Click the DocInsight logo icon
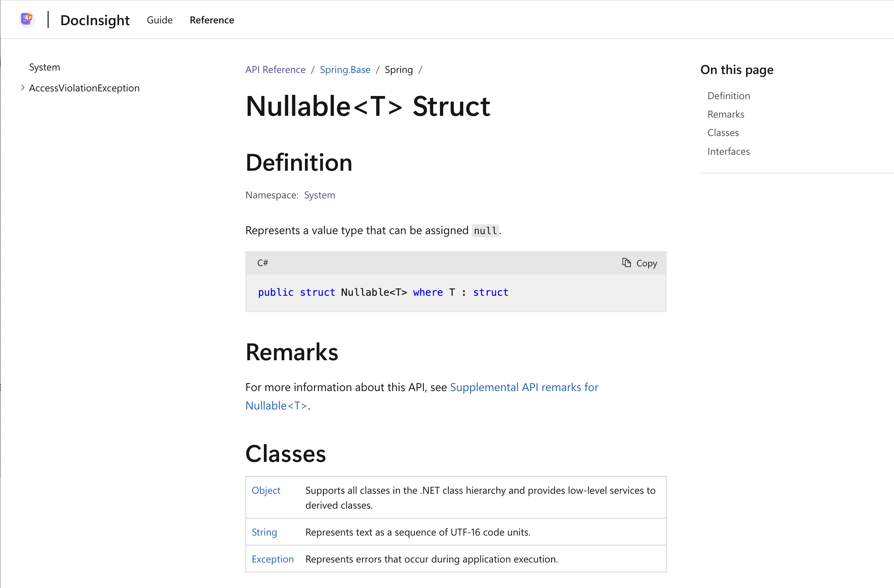 tap(27, 19)
